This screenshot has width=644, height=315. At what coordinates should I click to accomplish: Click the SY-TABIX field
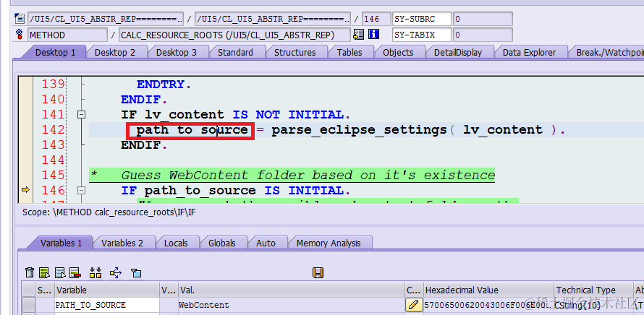click(x=422, y=35)
